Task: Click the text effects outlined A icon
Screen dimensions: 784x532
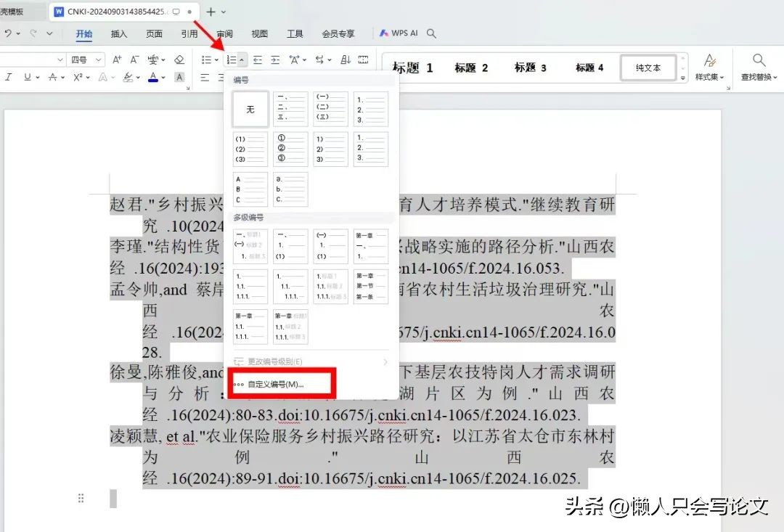Action: (102, 77)
